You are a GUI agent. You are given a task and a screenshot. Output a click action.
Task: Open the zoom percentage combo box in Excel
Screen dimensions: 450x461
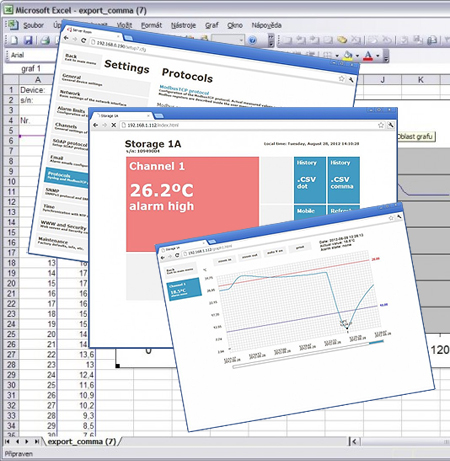click(228, 40)
